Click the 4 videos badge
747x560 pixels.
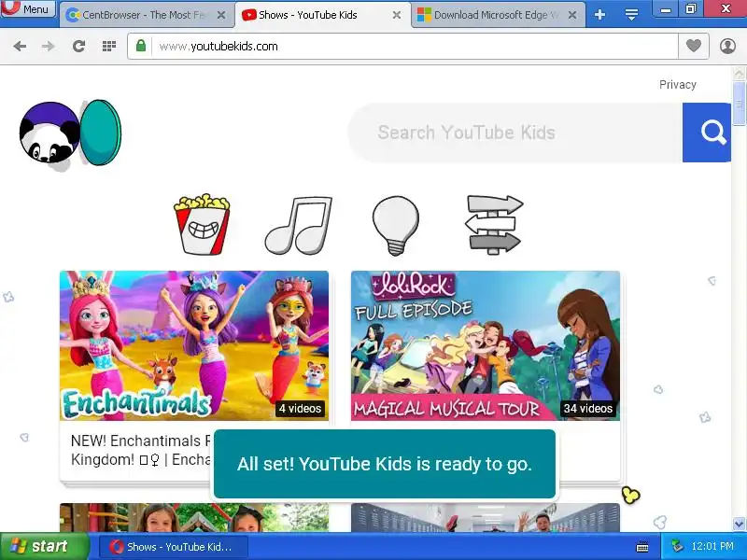coord(300,409)
